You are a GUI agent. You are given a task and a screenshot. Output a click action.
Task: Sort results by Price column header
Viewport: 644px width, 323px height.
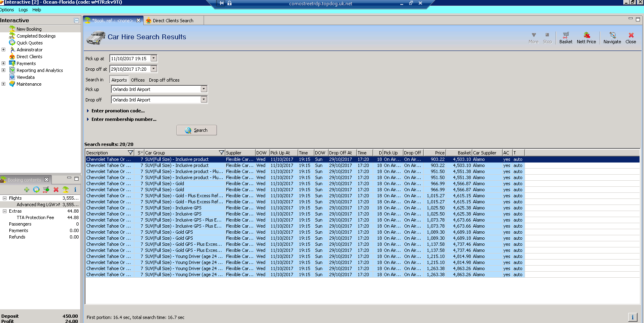click(x=434, y=152)
